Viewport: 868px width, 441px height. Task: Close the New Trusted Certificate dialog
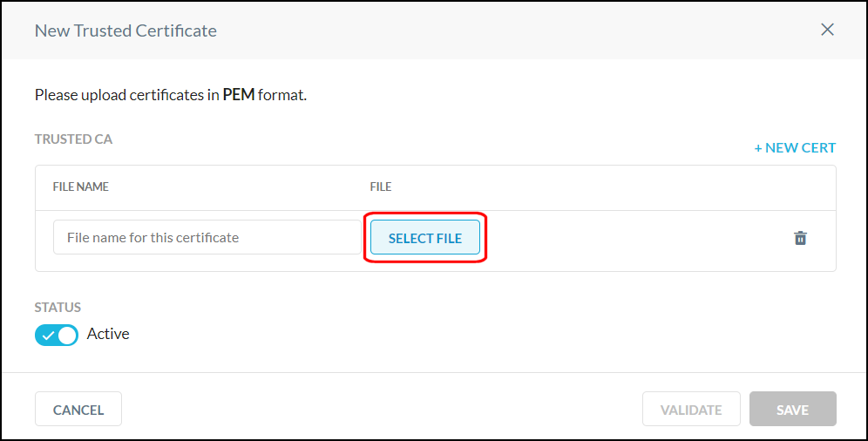827,30
